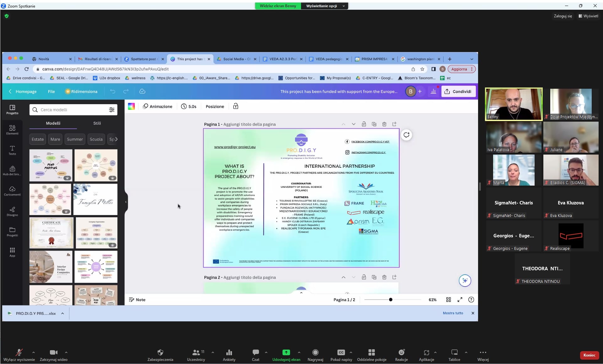Screen dimensions: 603x364
Task: Select the Modelli tab
Action: (x=53, y=123)
